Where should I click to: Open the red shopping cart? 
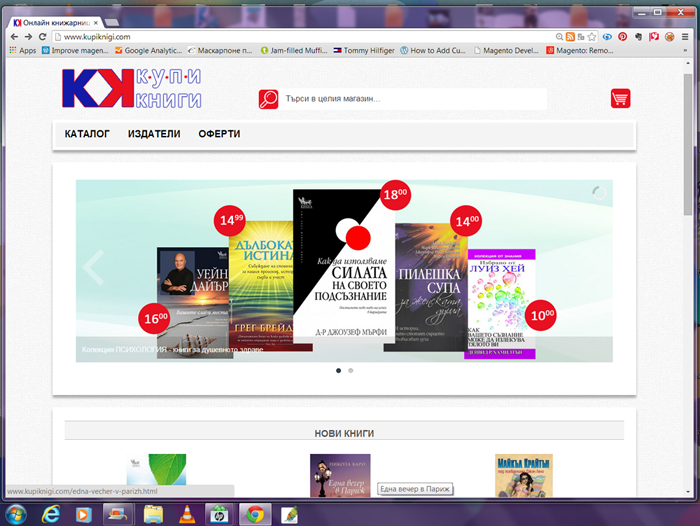tap(621, 98)
